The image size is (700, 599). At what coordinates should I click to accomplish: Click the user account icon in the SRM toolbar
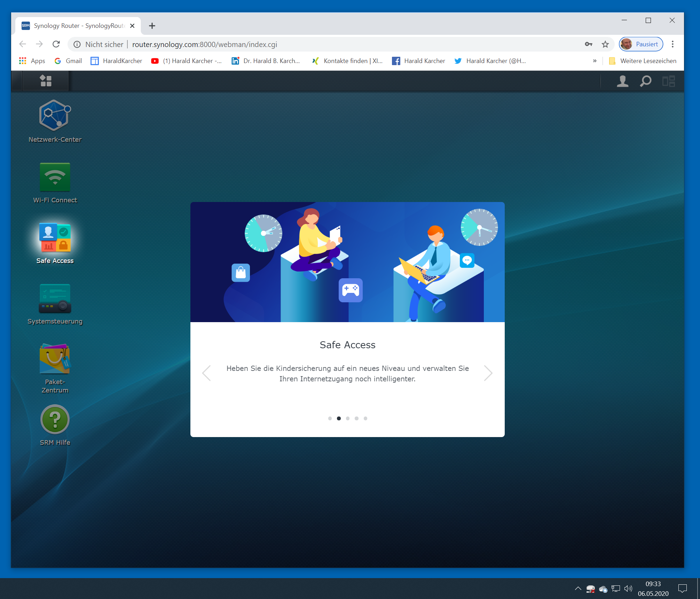(x=622, y=81)
